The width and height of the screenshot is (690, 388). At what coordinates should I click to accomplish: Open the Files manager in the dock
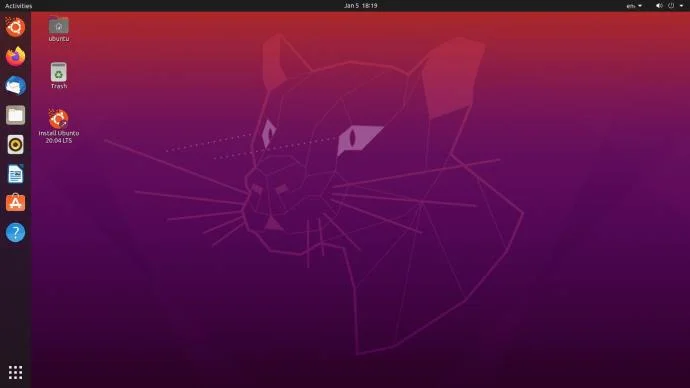coord(15,115)
